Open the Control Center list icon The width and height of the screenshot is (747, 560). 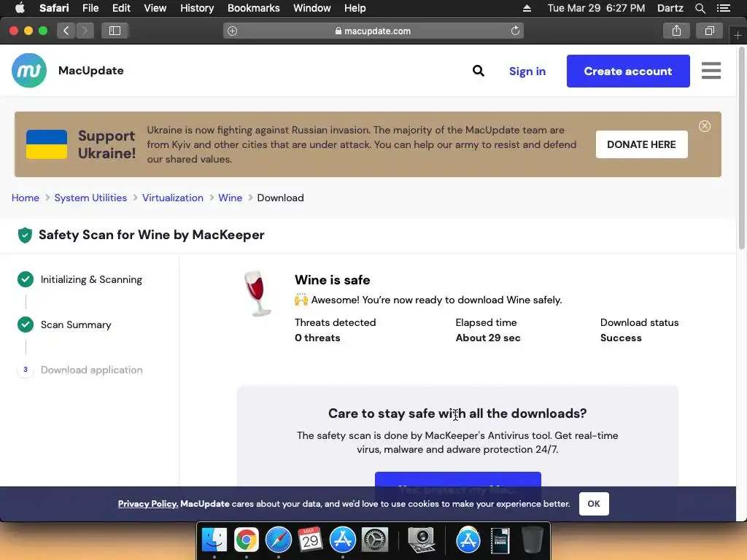coord(724,8)
